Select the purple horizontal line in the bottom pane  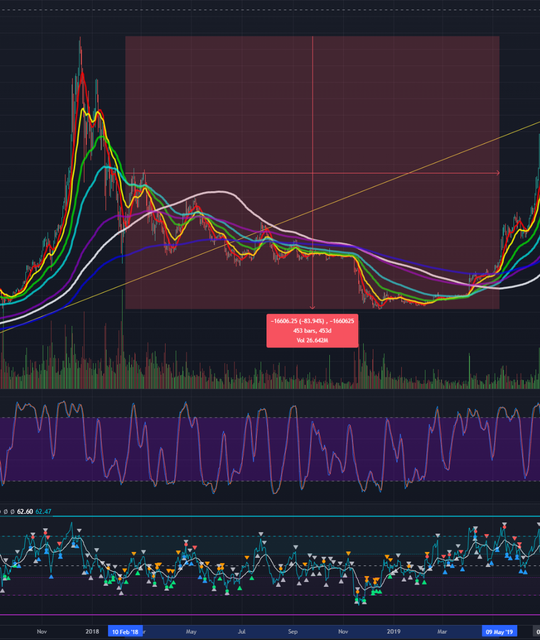click(270, 615)
